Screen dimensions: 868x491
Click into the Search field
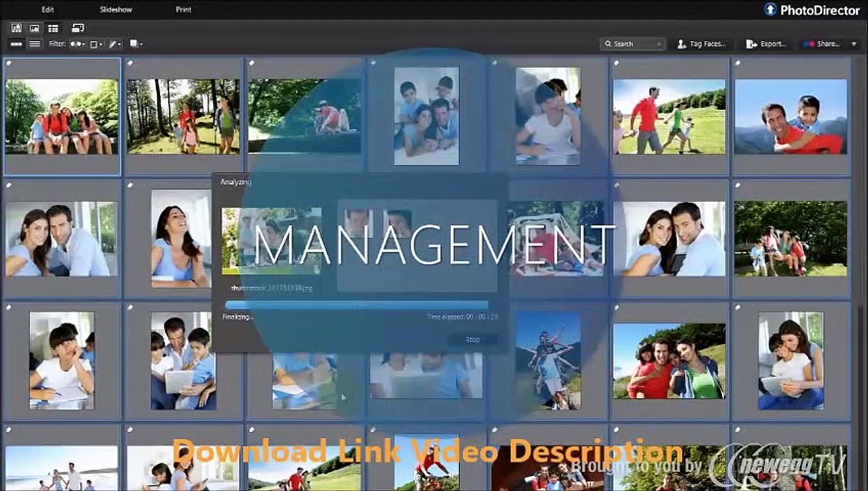click(633, 44)
